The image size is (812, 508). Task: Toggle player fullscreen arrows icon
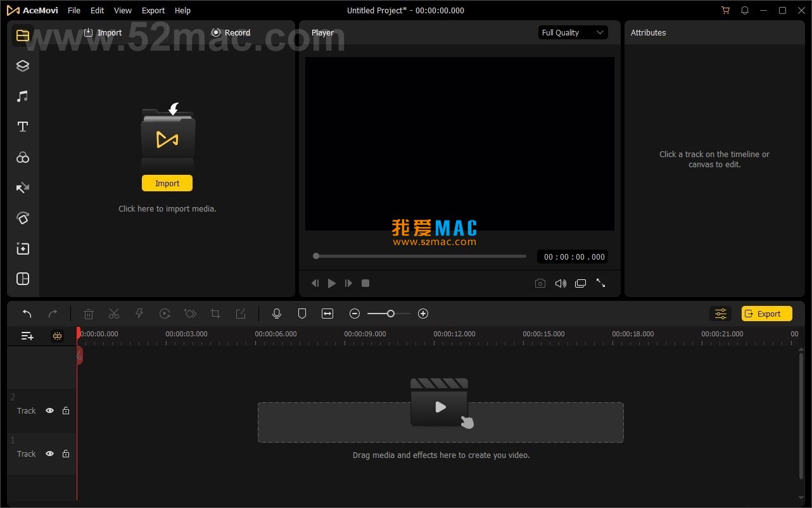pos(600,283)
